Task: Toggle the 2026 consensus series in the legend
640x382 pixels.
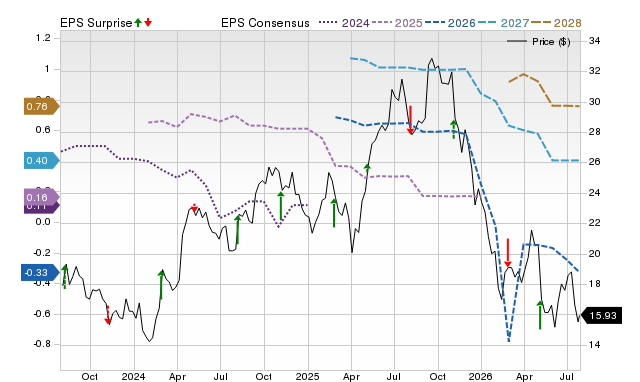Action: [x=450, y=23]
